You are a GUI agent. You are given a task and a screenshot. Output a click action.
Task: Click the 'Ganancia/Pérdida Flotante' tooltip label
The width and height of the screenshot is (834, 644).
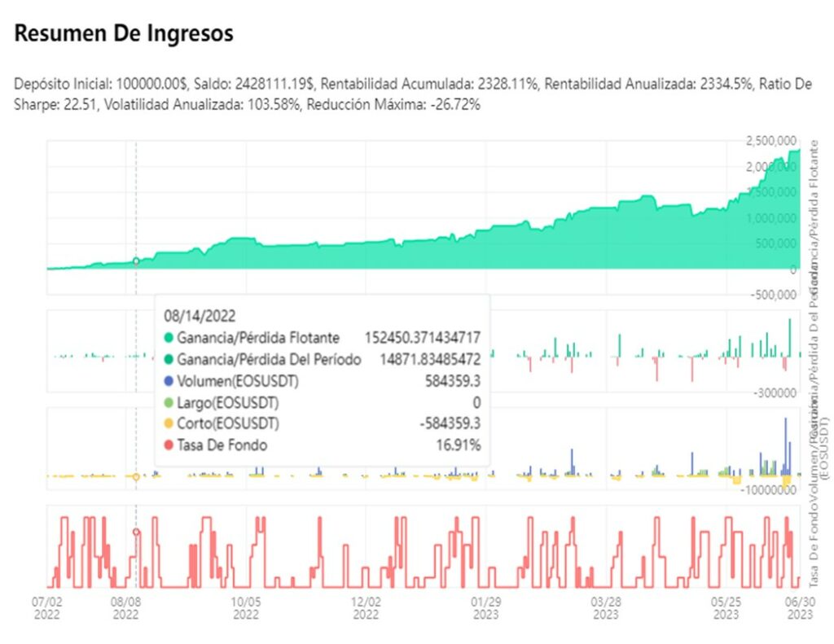coord(258,338)
